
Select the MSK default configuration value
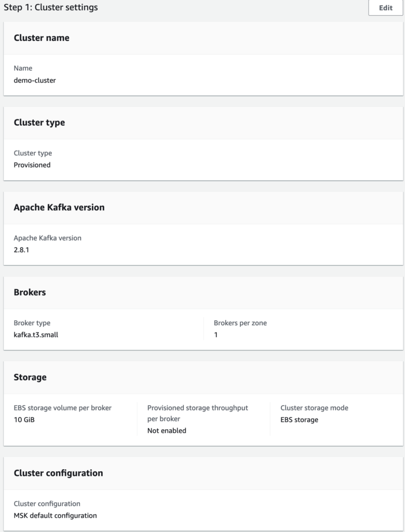(x=55, y=515)
